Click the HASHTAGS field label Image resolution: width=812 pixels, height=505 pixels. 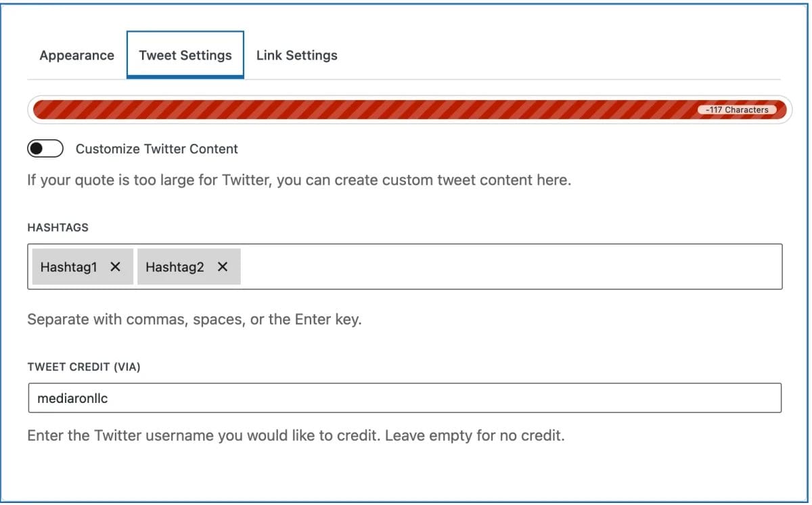tap(58, 228)
